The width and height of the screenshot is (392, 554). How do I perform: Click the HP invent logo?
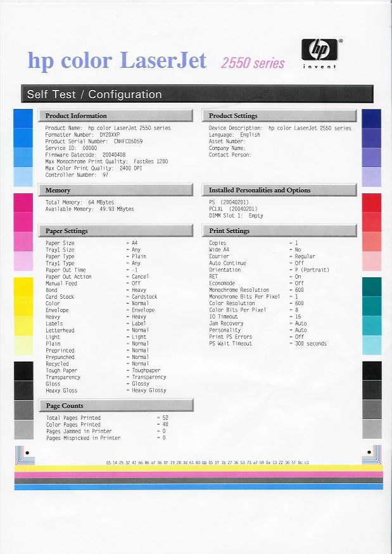[x=321, y=54]
